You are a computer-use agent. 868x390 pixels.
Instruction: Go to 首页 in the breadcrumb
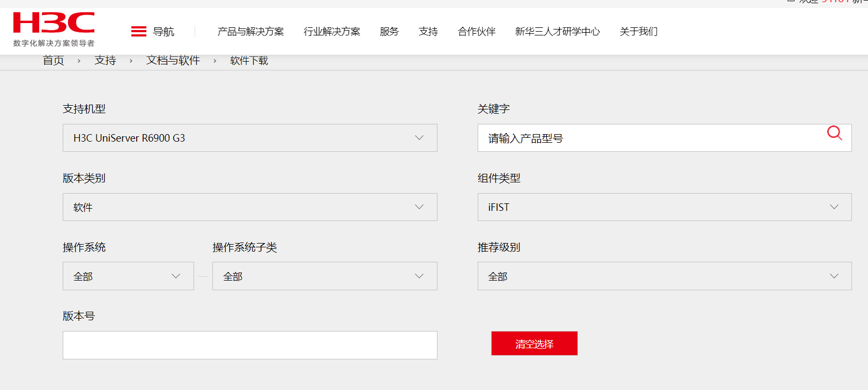[54, 61]
